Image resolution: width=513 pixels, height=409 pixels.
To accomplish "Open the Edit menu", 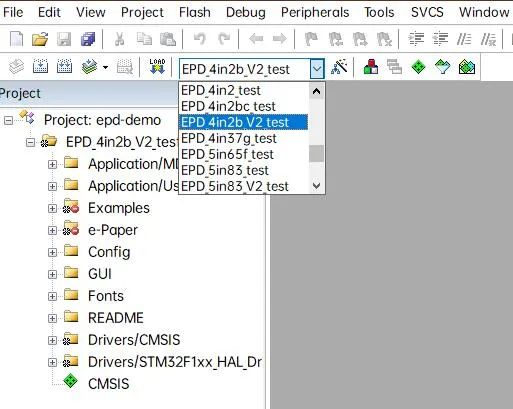I will [49, 12].
